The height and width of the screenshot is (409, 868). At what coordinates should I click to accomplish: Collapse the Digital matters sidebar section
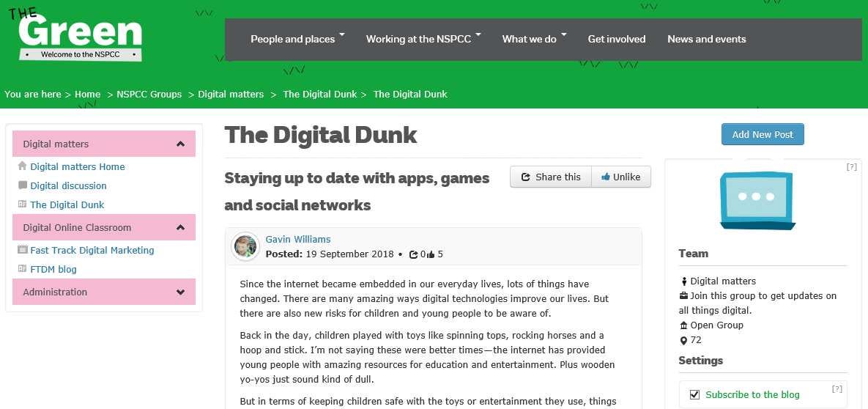point(180,144)
